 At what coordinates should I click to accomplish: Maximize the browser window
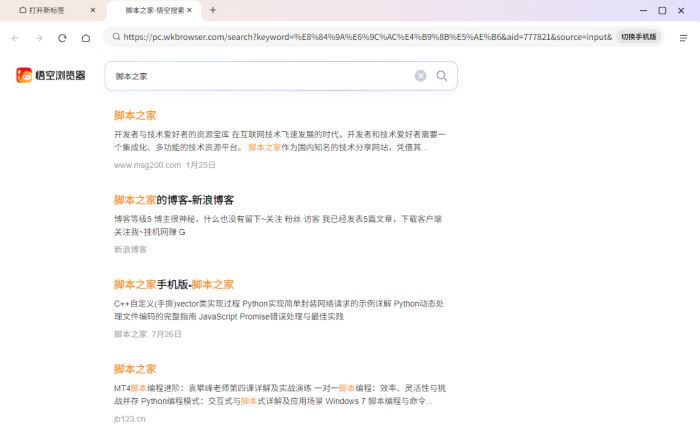pos(662,10)
